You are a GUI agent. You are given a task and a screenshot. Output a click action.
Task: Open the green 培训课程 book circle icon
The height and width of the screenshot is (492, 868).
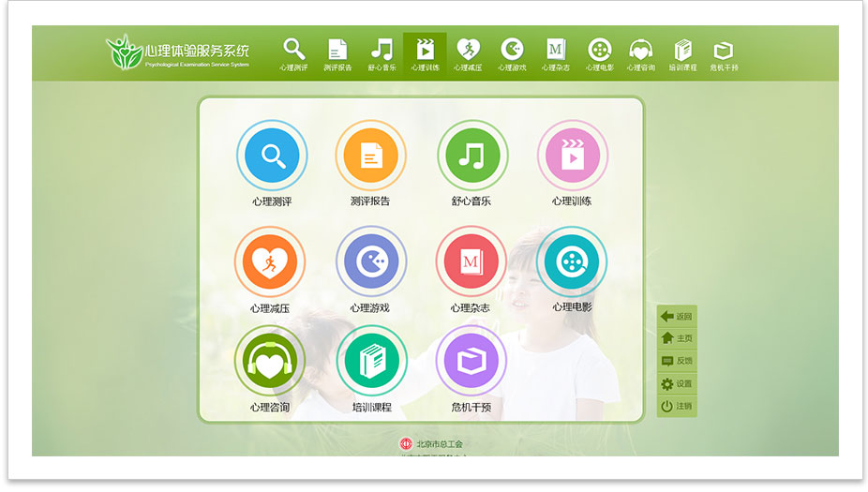click(371, 362)
